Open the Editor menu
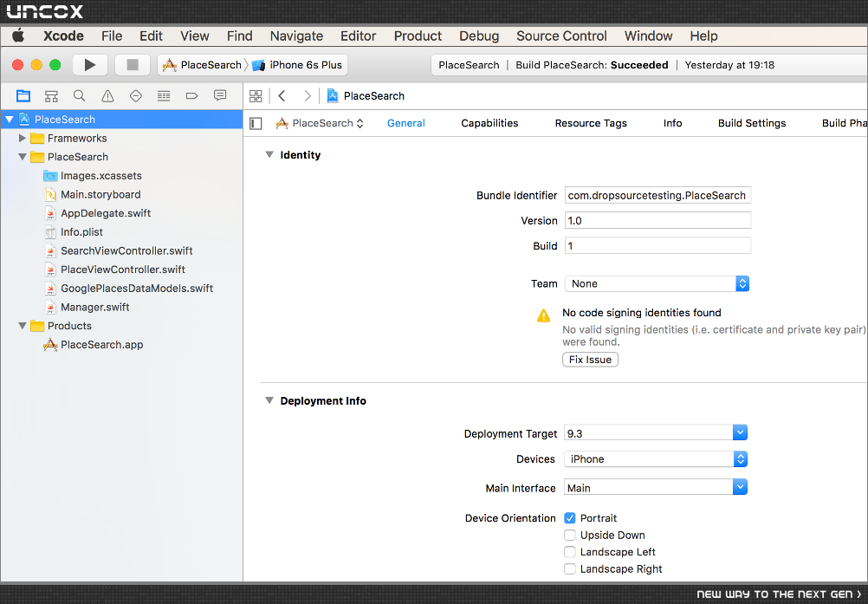 358,36
